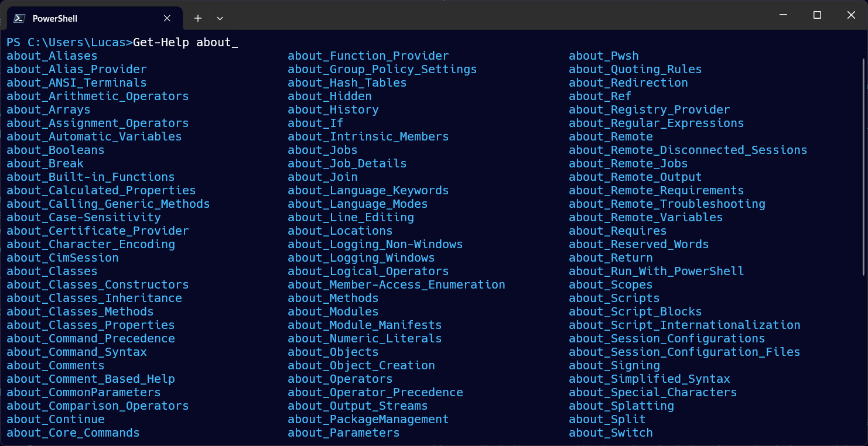Maximize the terminal window
This screenshot has width=868, height=446.
pyautogui.click(x=817, y=15)
